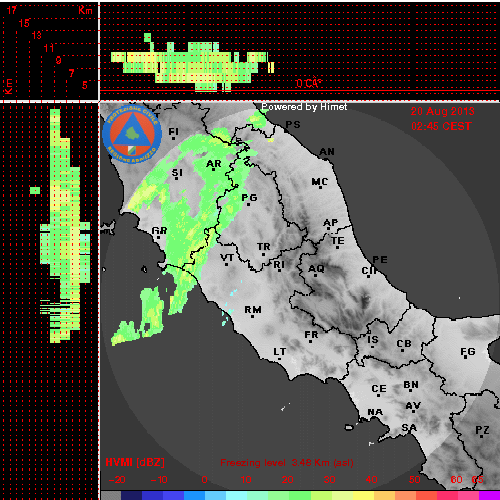This screenshot has height=500, width=500.
Task: Click the 'HVMI [dBZ]' product label
Action: [x=135, y=462]
